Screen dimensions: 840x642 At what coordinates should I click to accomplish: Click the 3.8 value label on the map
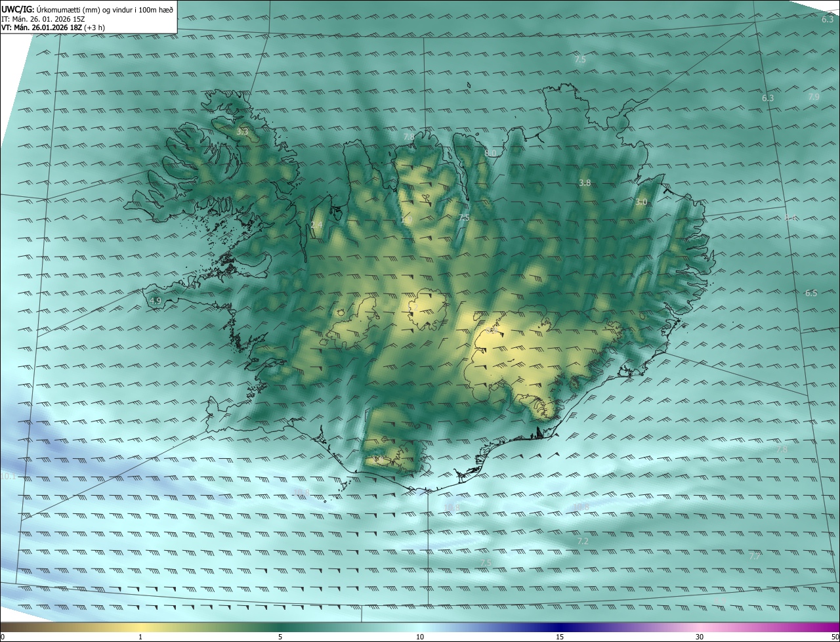[585, 182]
